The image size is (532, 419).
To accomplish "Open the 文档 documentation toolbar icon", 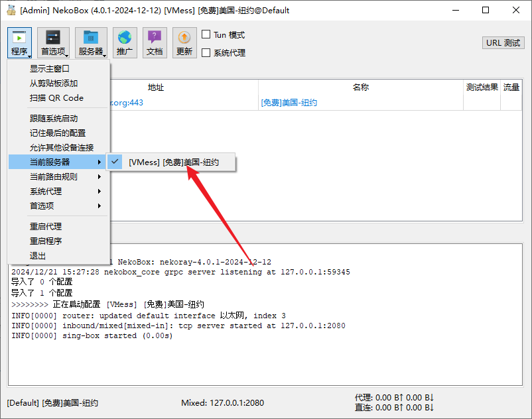I will click(x=155, y=42).
